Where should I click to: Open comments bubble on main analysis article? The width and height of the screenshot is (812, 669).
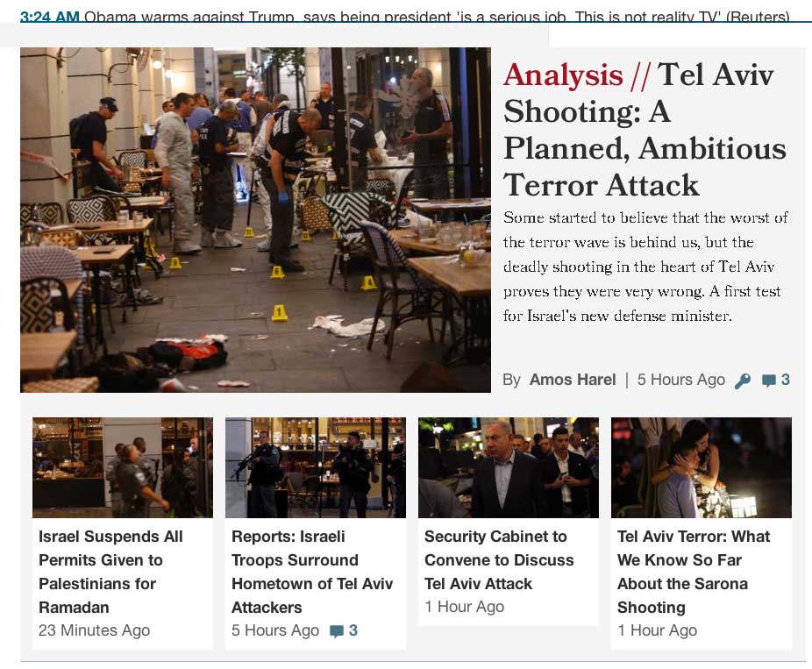tap(768, 381)
